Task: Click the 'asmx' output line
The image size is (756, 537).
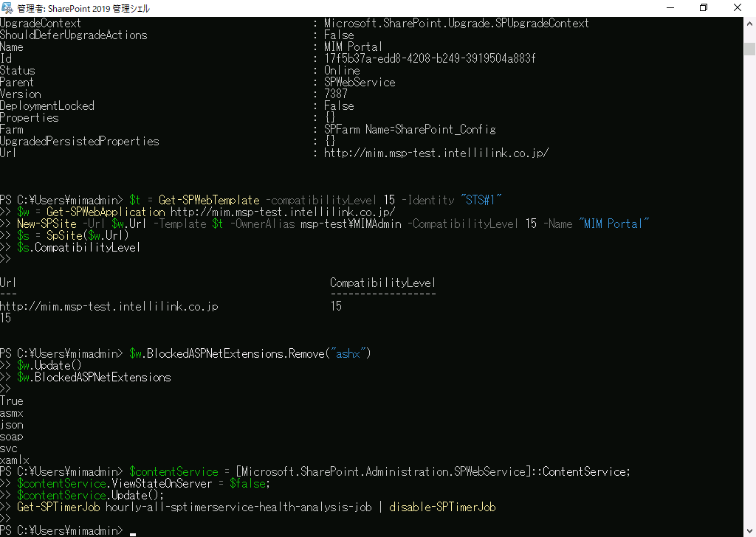Action: [12, 413]
